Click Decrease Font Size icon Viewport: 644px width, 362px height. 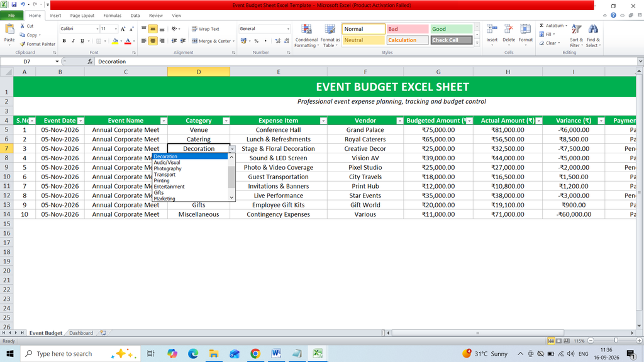[131, 29]
